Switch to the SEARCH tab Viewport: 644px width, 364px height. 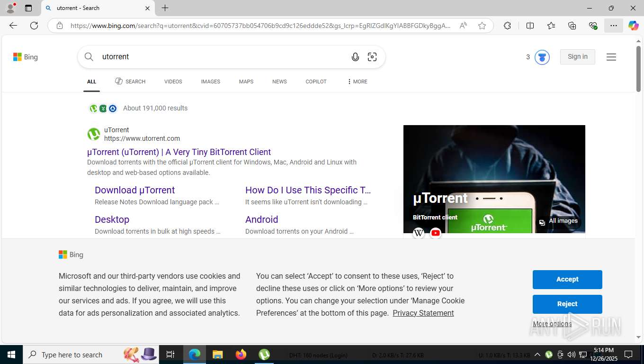pyautogui.click(x=130, y=82)
